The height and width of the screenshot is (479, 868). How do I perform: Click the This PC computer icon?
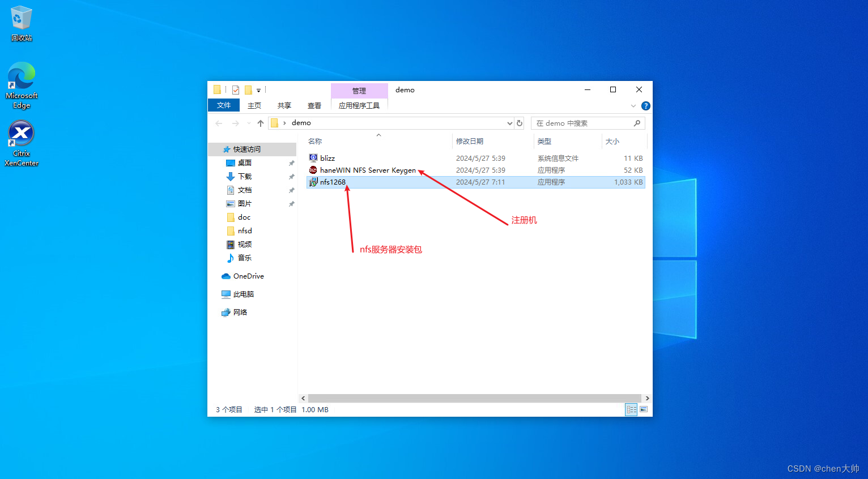click(226, 294)
